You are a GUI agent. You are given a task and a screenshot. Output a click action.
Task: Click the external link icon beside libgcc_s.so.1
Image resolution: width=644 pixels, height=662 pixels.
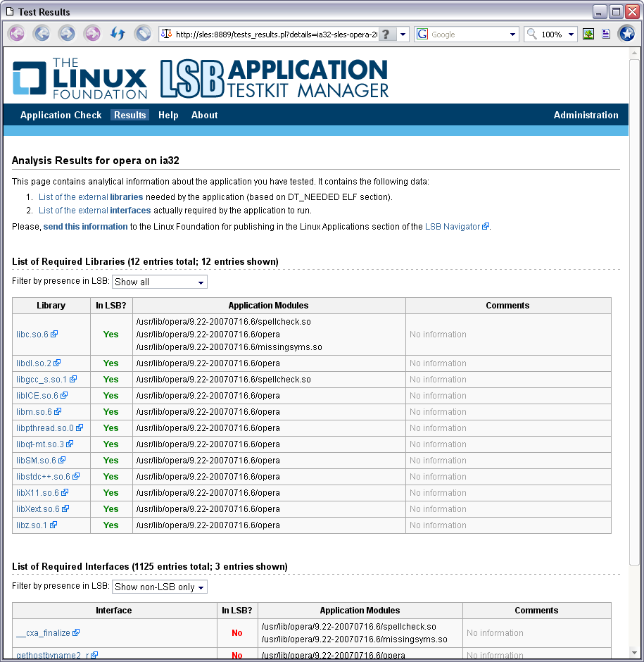[73, 379]
